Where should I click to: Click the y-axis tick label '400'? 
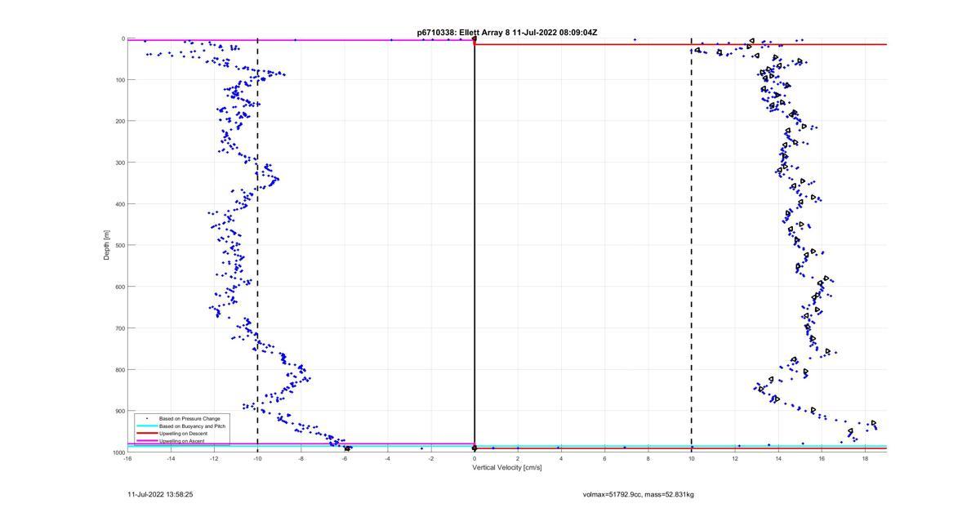click(119, 204)
